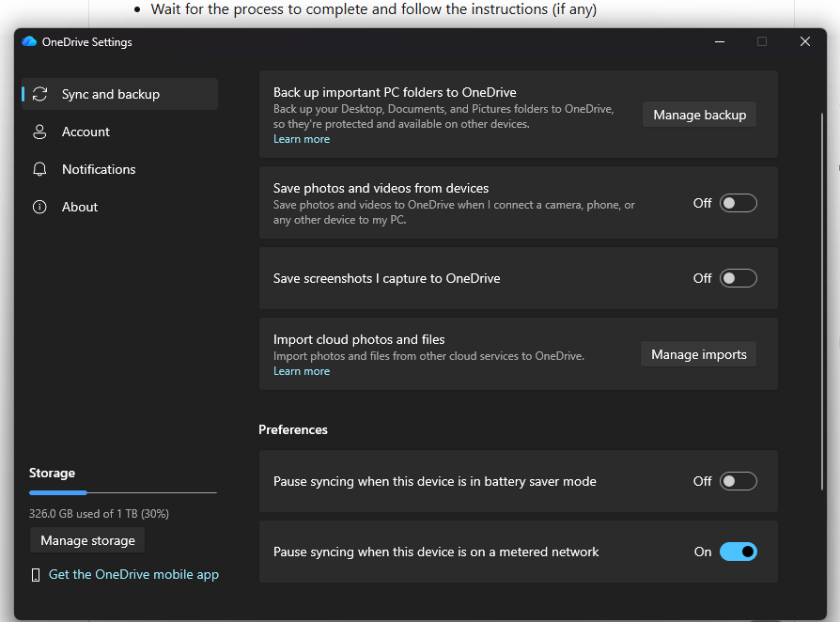Click the OneDrive cloud icon in title bar
Screen dimensions: 840x622
click(29, 41)
